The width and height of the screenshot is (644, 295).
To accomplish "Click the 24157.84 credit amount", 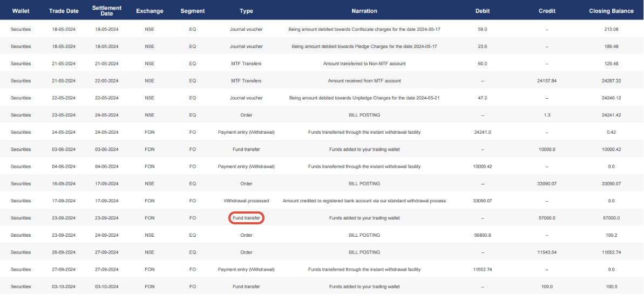I will tap(547, 81).
